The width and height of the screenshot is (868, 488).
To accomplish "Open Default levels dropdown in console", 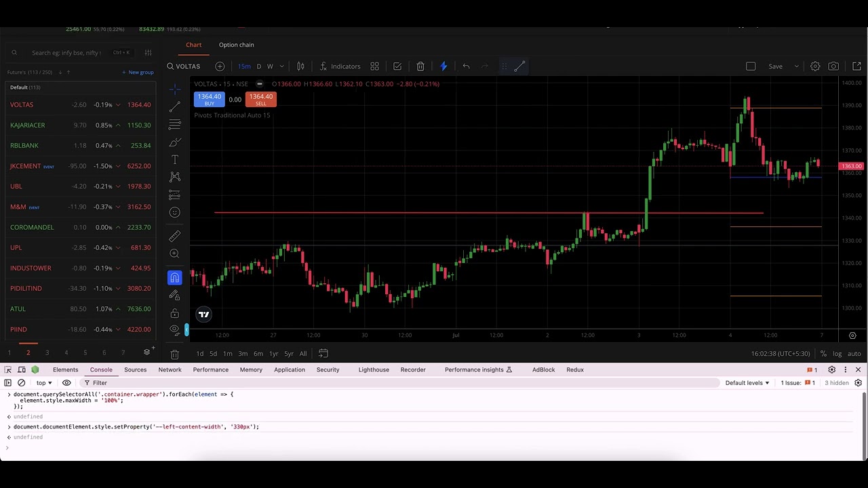I will coord(747,383).
